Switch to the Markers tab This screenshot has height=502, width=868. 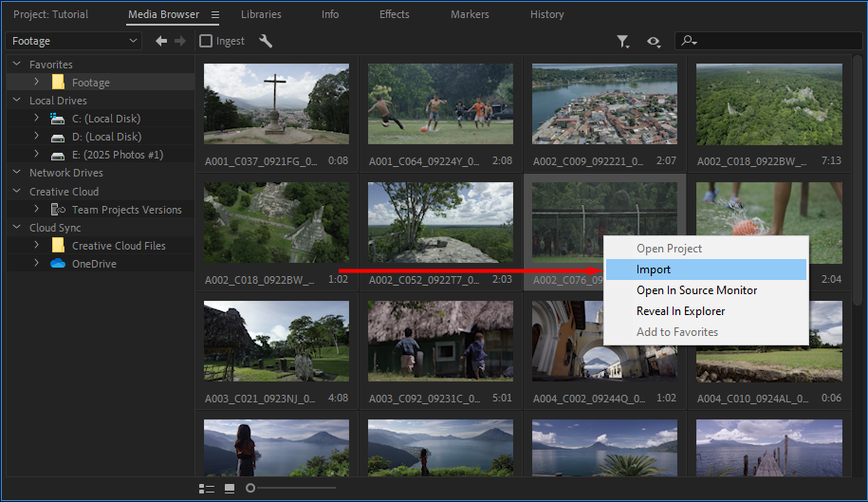tap(470, 14)
